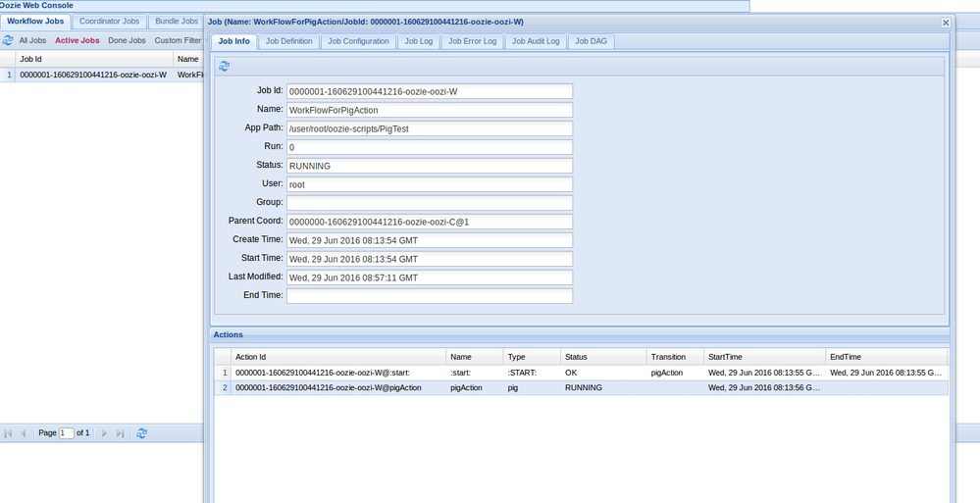This screenshot has height=503, width=980.
Task: Click RUNNING status cell of pigAction
Action: coord(603,388)
